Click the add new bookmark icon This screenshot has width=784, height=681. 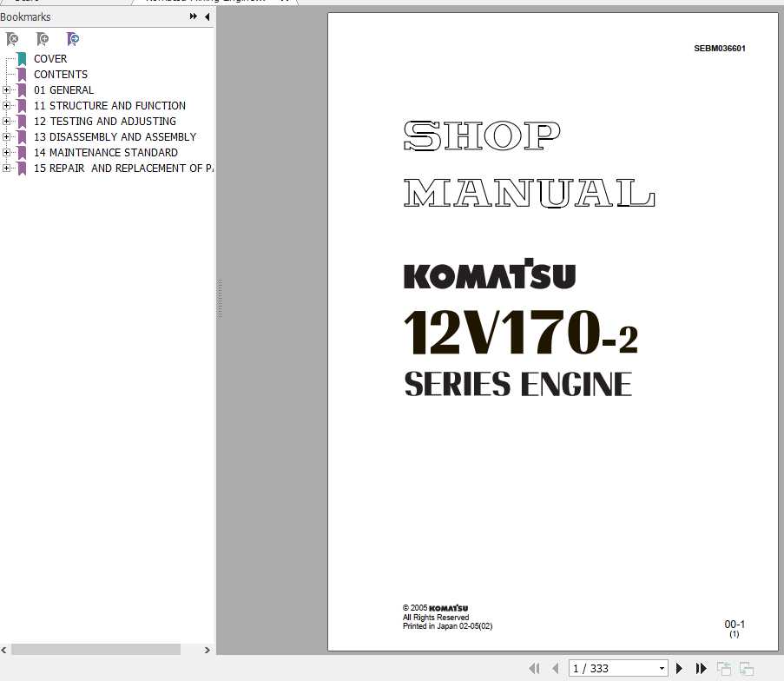coord(43,39)
